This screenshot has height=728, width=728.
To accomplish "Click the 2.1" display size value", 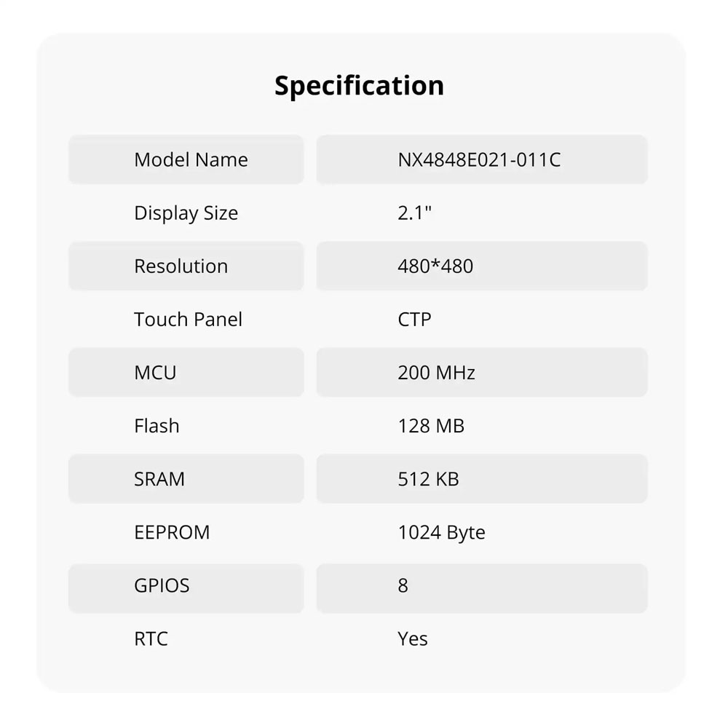I will [x=414, y=213].
